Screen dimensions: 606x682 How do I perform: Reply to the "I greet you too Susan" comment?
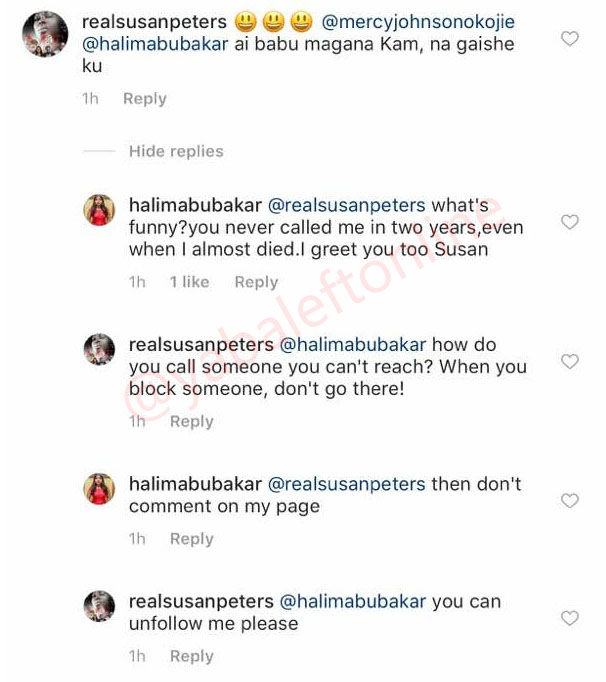coord(256,282)
